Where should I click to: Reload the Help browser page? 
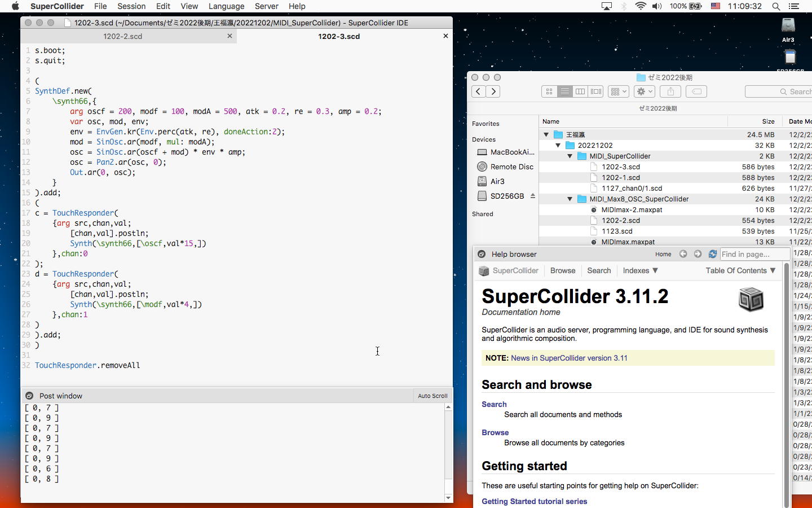tap(713, 255)
